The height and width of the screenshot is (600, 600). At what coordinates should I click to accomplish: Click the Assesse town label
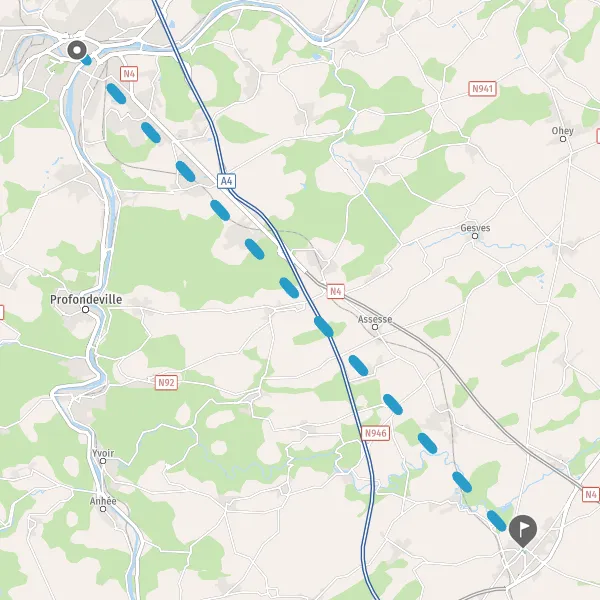tap(375, 319)
